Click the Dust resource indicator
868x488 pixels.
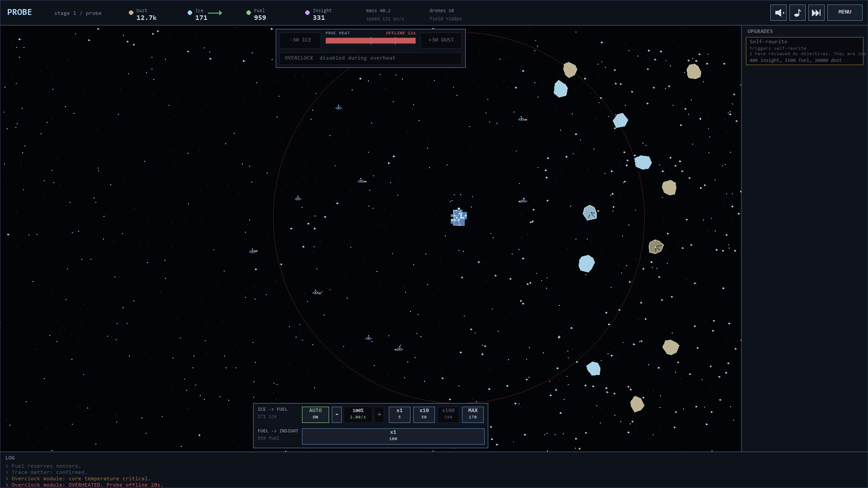[x=143, y=14]
